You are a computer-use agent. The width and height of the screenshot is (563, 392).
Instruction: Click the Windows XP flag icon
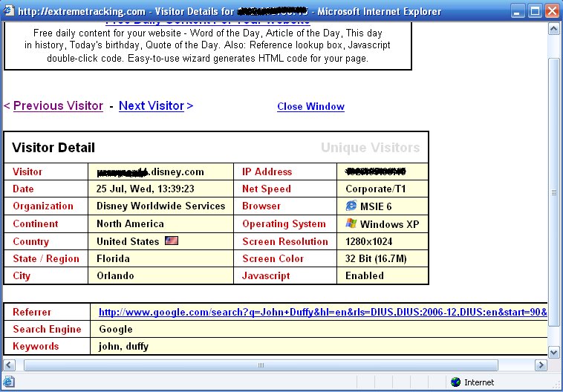[351, 223]
